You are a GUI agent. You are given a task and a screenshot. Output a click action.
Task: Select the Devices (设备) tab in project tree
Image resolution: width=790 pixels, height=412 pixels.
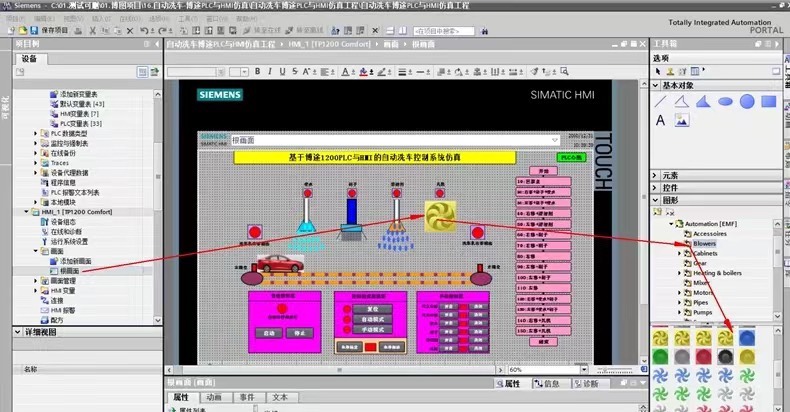pyautogui.click(x=29, y=58)
